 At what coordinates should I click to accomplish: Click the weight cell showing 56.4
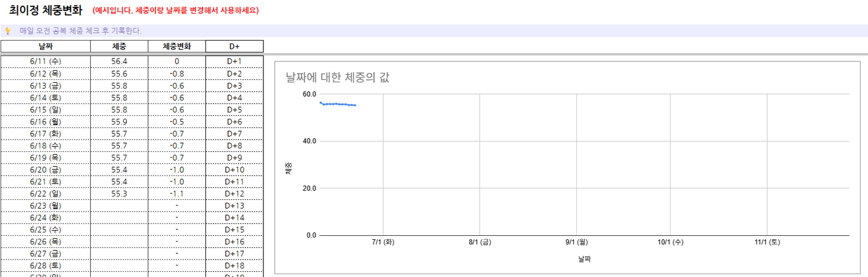[119, 61]
